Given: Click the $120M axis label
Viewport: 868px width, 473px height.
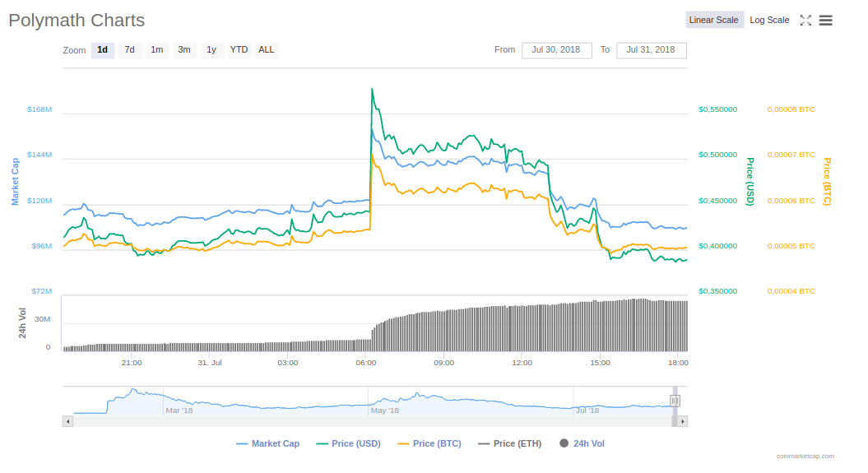Looking at the screenshot, I should [39, 201].
